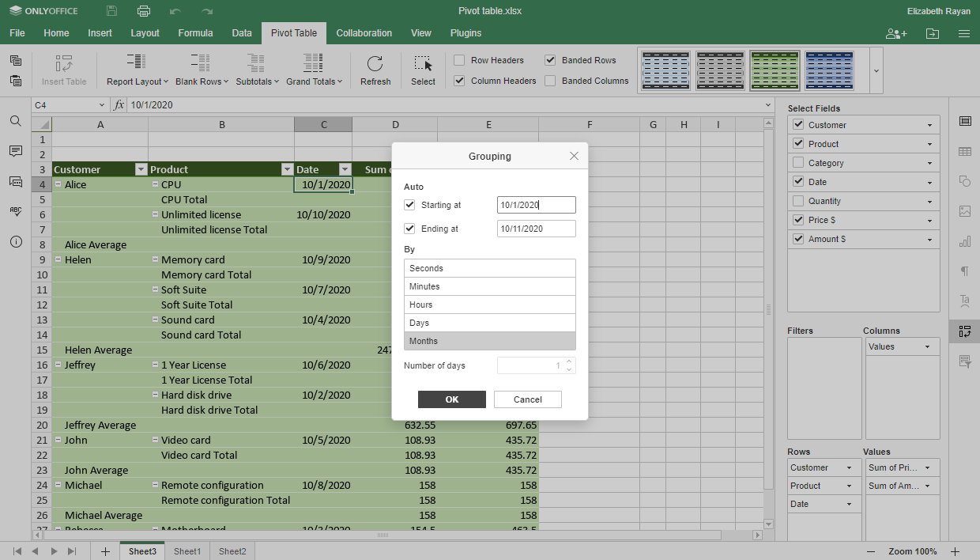Screen dimensions: 980x560
Task: Check the Category field checkbox
Action: click(798, 163)
